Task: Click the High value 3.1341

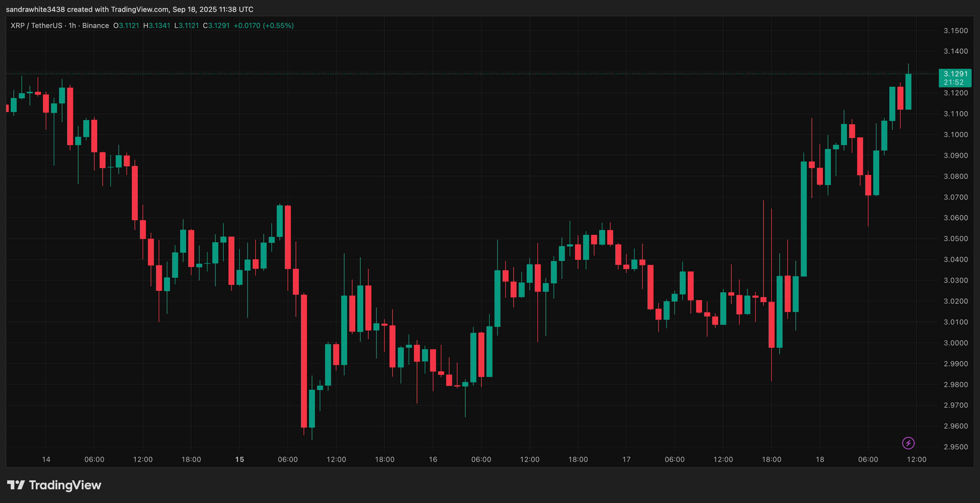Action: pyautogui.click(x=159, y=25)
